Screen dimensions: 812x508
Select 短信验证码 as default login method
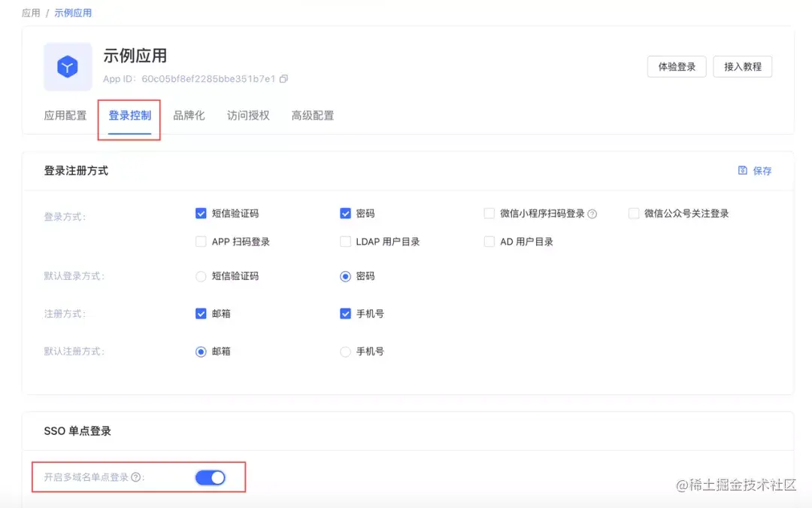[x=201, y=276]
